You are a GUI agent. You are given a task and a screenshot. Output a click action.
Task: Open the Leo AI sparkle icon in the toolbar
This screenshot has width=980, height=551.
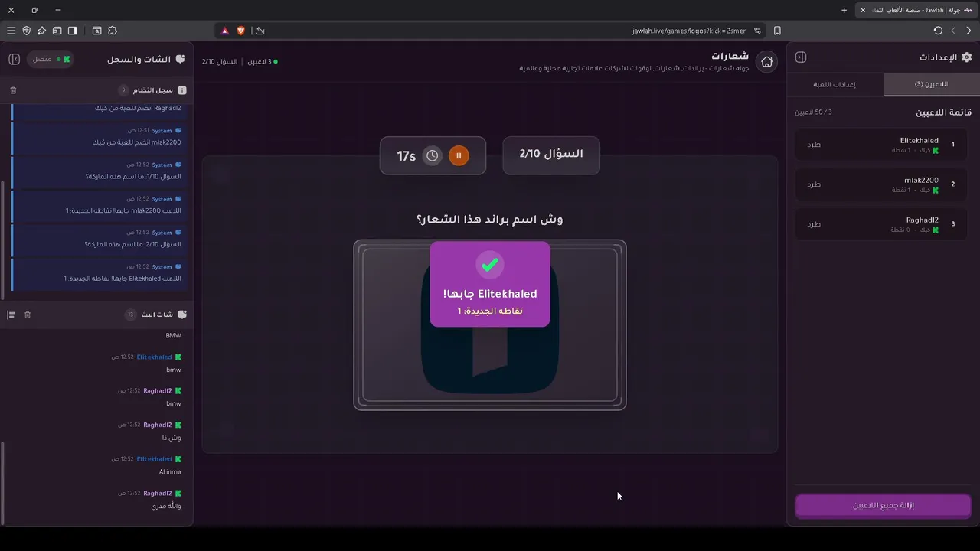[41, 31]
